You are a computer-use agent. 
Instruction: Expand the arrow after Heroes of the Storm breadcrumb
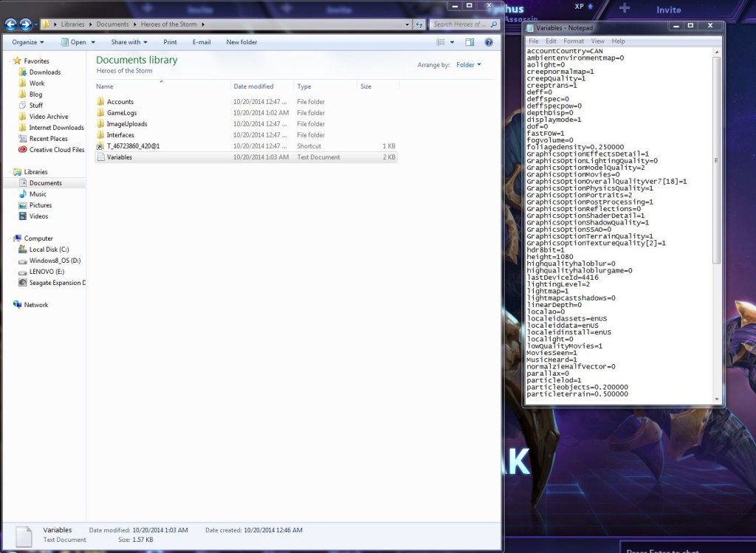click(x=203, y=24)
